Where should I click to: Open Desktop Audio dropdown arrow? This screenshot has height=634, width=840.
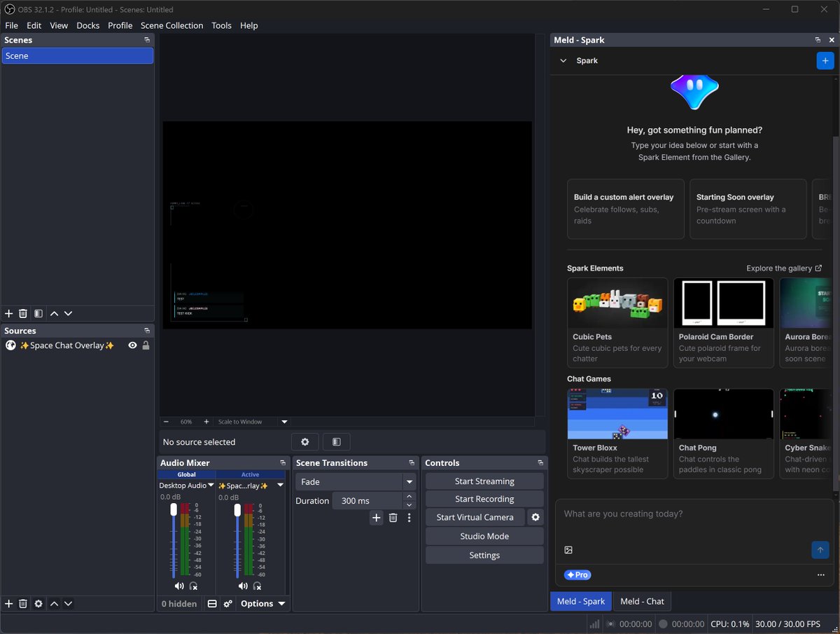click(211, 485)
